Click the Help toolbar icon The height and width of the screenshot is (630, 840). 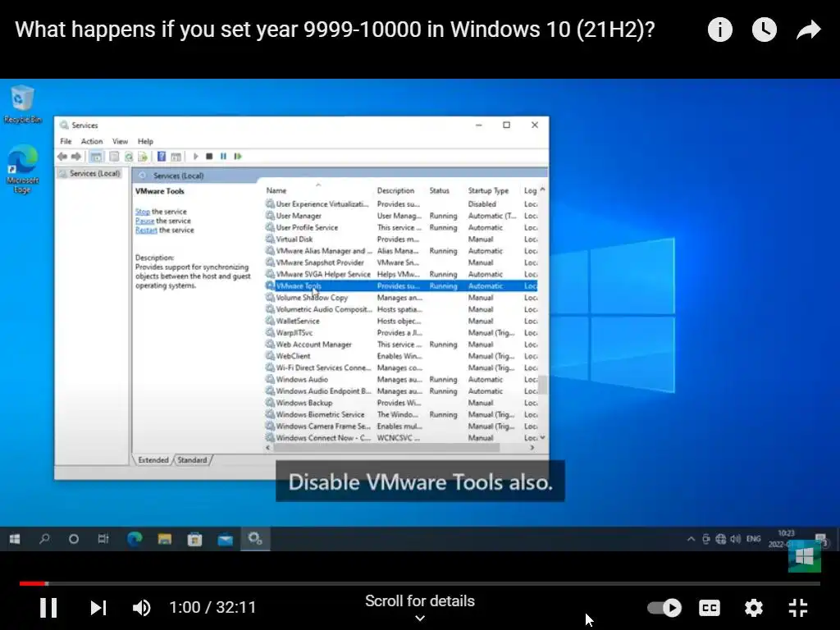coord(162,157)
